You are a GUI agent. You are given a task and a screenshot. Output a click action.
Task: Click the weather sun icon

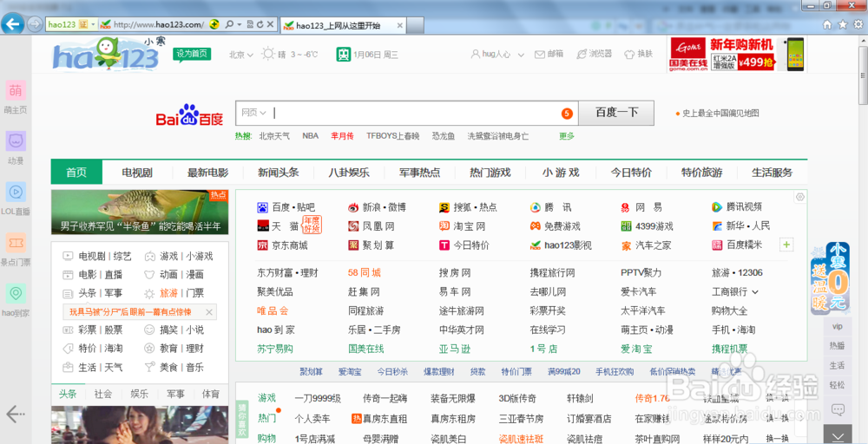pos(268,54)
